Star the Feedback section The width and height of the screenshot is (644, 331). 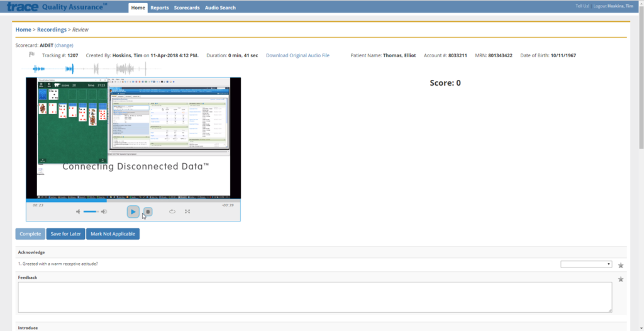click(621, 279)
